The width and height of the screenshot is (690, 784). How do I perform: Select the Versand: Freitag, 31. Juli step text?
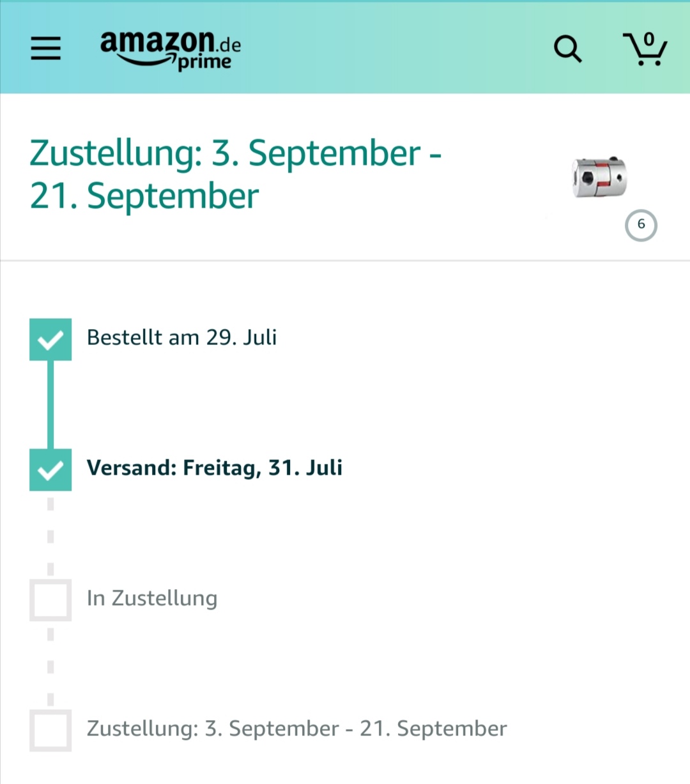pyautogui.click(x=215, y=468)
